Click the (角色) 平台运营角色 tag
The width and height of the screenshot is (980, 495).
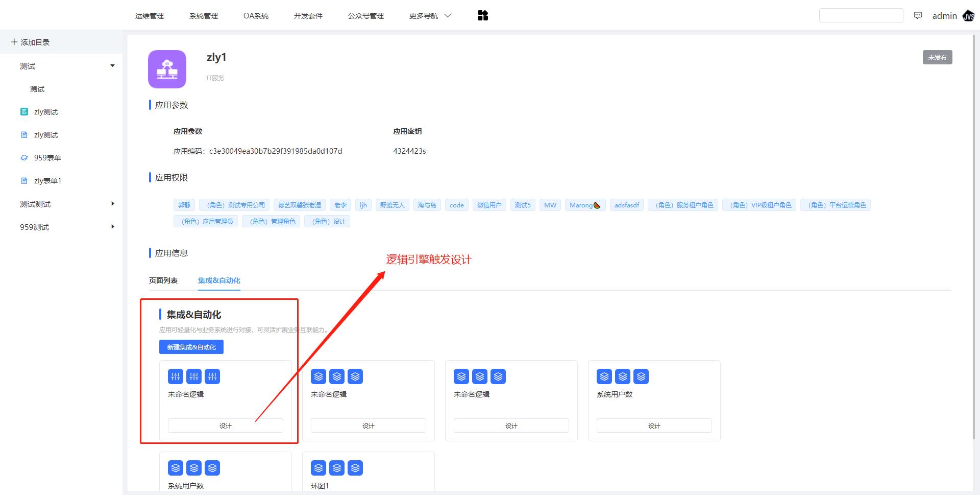point(836,205)
